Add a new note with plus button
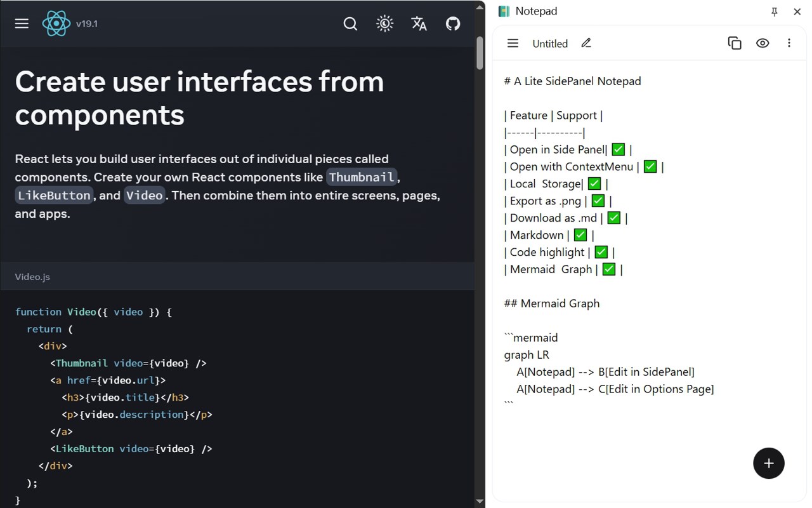The image size is (812, 508). click(x=769, y=463)
